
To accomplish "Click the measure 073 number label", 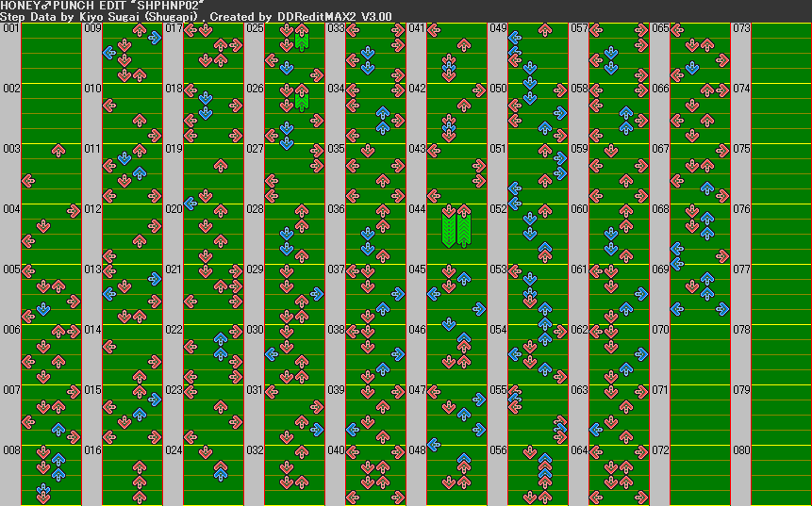I will (x=740, y=28).
